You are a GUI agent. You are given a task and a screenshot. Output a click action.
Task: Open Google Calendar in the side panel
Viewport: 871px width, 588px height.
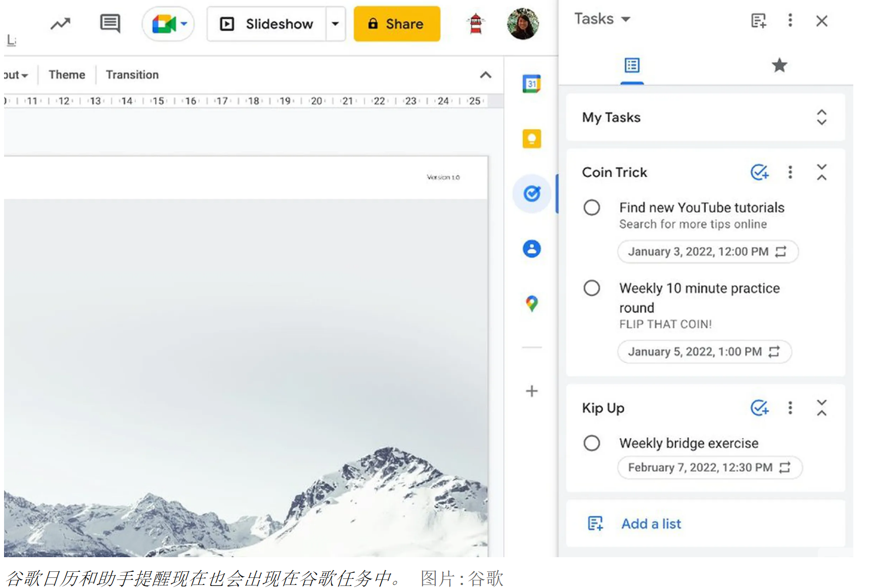coord(531,84)
